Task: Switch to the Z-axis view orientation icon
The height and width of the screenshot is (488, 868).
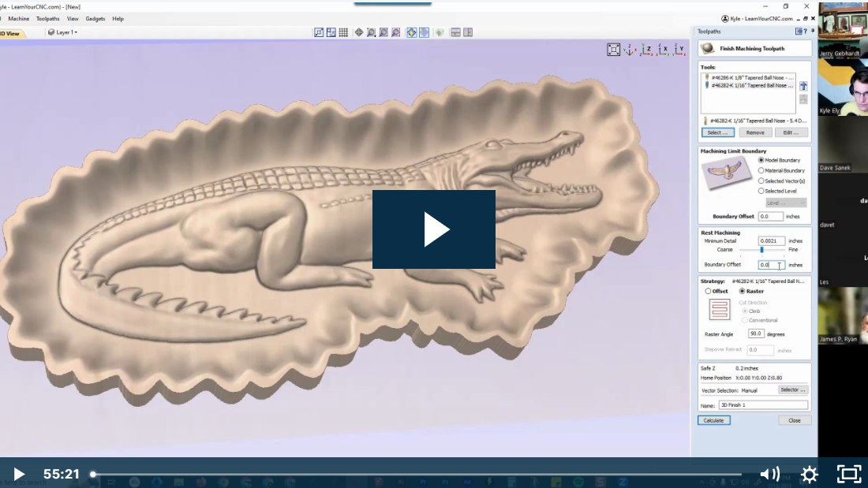Action: click(x=647, y=49)
